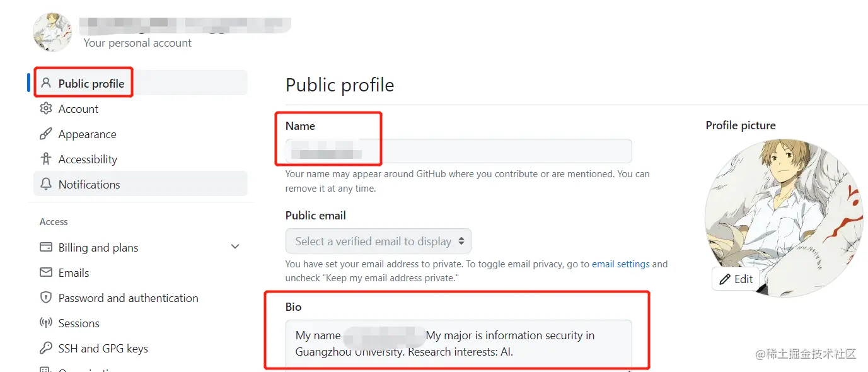Click the gear icon beside Account

(x=46, y=108)
